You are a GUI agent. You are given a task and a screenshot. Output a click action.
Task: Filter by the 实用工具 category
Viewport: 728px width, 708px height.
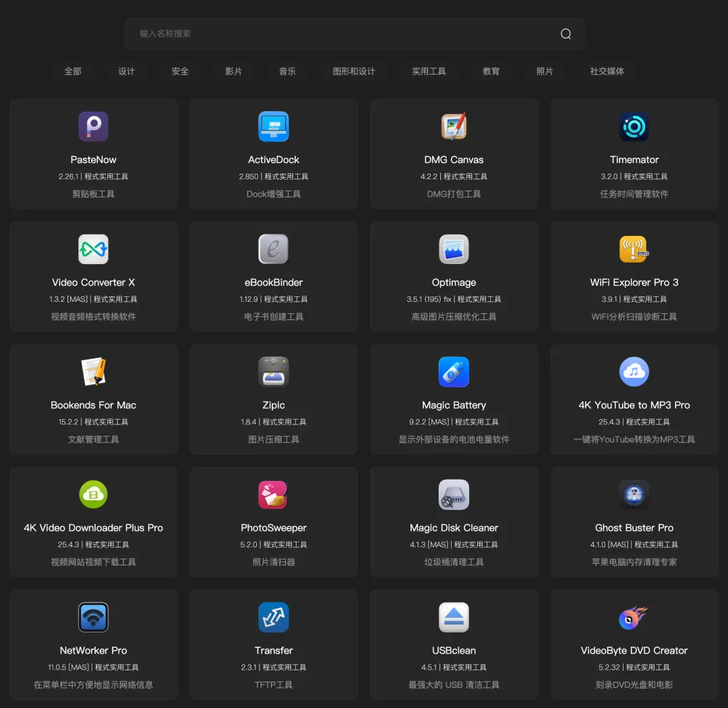point(429,71)
